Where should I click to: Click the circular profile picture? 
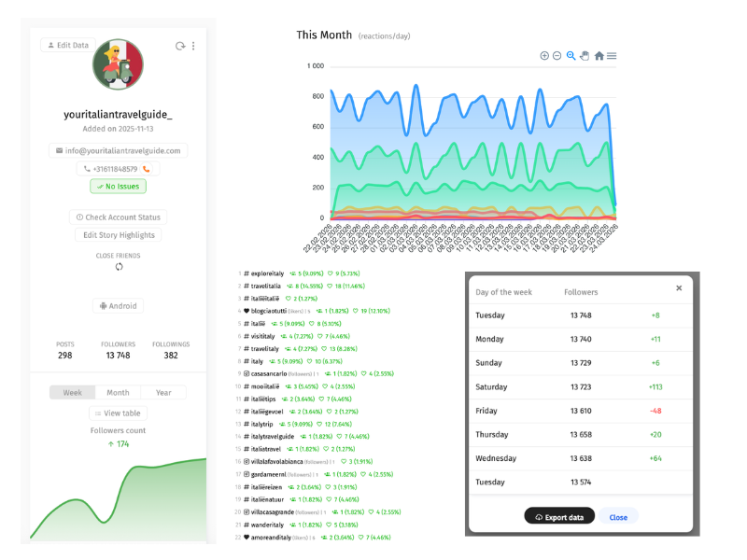pyautogui.click(x=118, y=63)
